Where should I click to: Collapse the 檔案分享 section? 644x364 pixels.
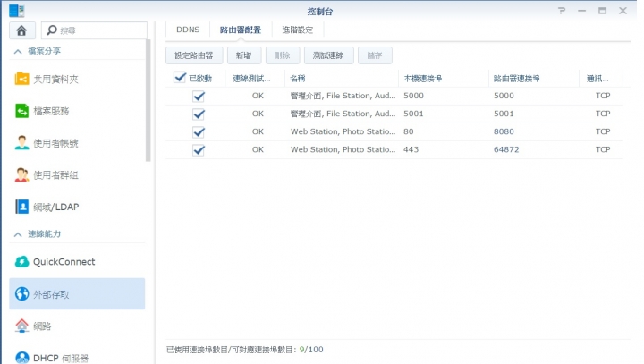coord(18,51)
